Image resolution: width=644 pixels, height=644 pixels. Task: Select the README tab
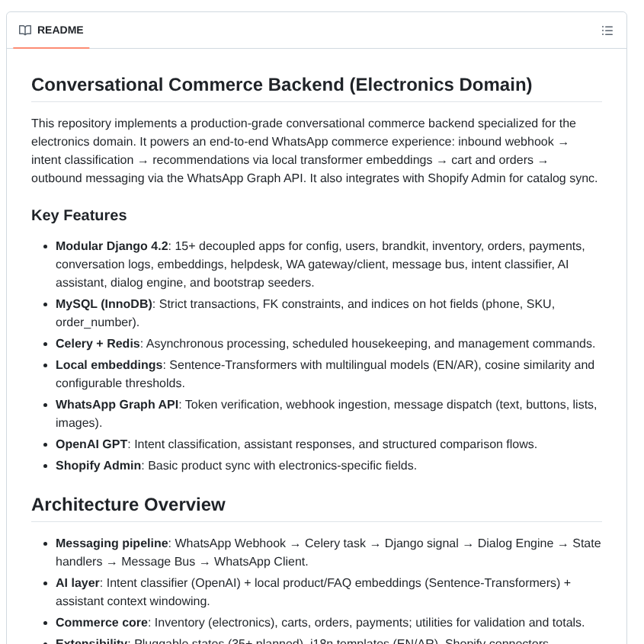tap(60, 30)
